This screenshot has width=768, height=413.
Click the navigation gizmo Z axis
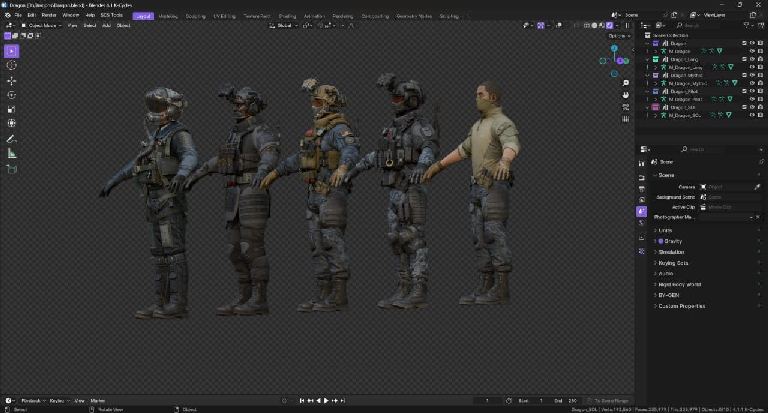614,49
